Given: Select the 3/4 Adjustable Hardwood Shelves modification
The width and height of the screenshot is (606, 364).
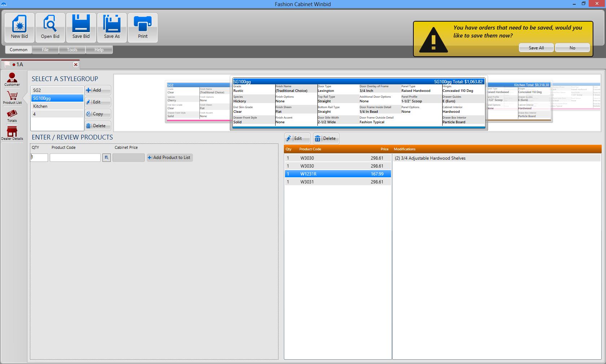Looking at the screenshot, I should [x=496, y=158].
